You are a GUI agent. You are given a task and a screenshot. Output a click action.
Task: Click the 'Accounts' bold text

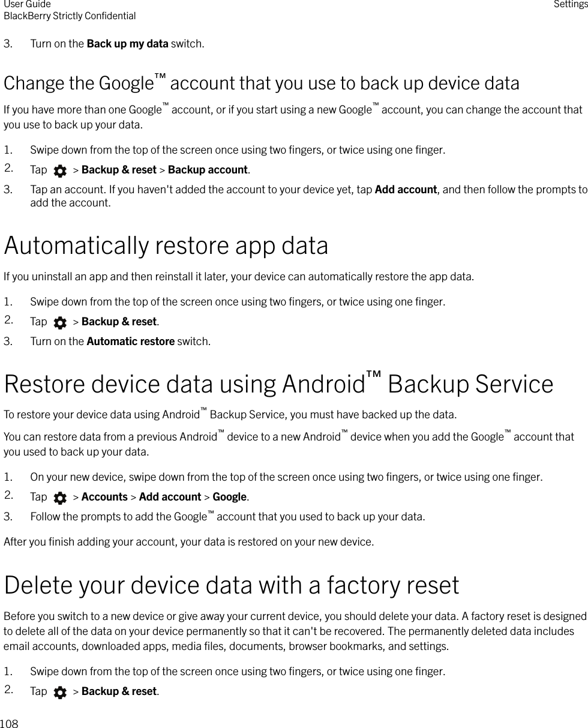(x=104, y=497)
